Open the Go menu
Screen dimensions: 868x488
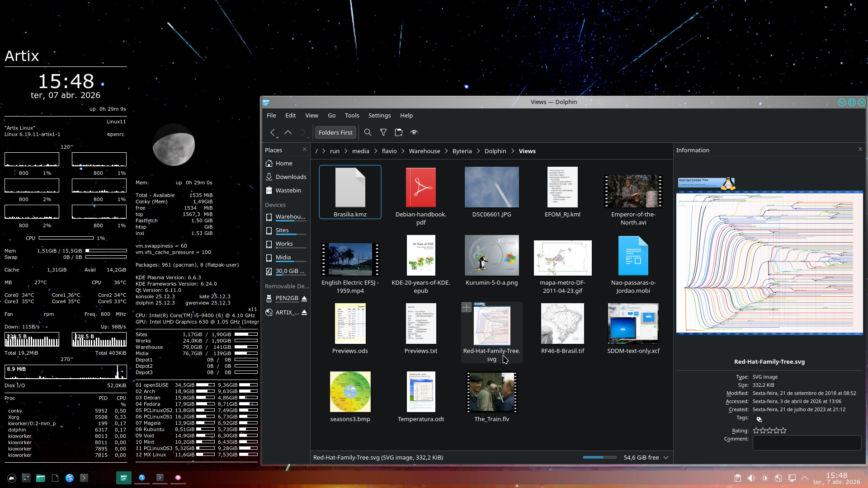[x=332, y=115]
